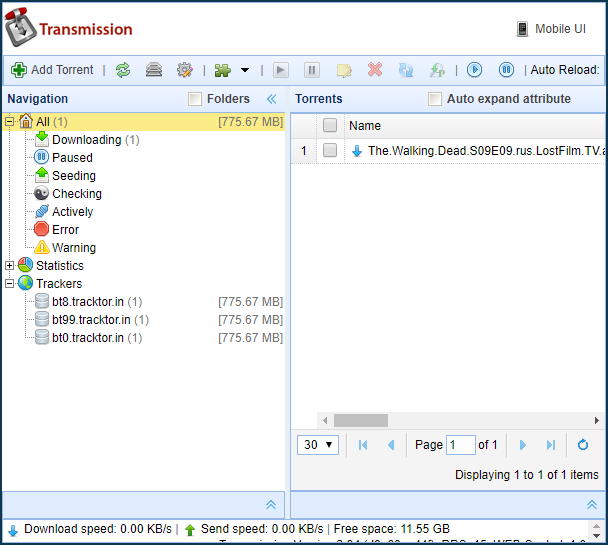Image resolution: width=608 pixels, height=545 pixels.
Task: Go to previous page
Action: [391, 445]
